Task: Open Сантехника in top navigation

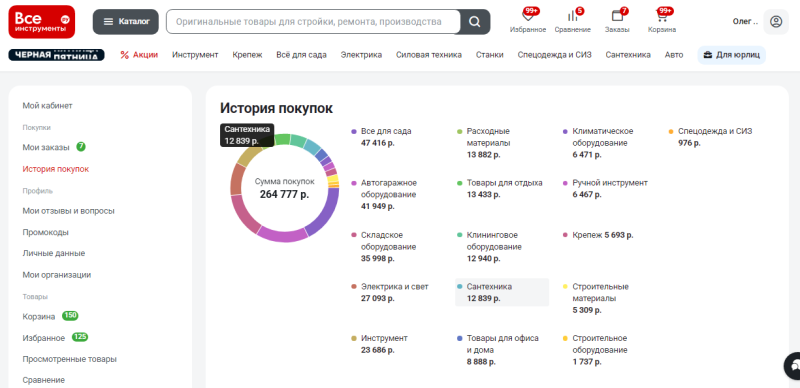Action: pyautogui.click(x=628, y=55)
